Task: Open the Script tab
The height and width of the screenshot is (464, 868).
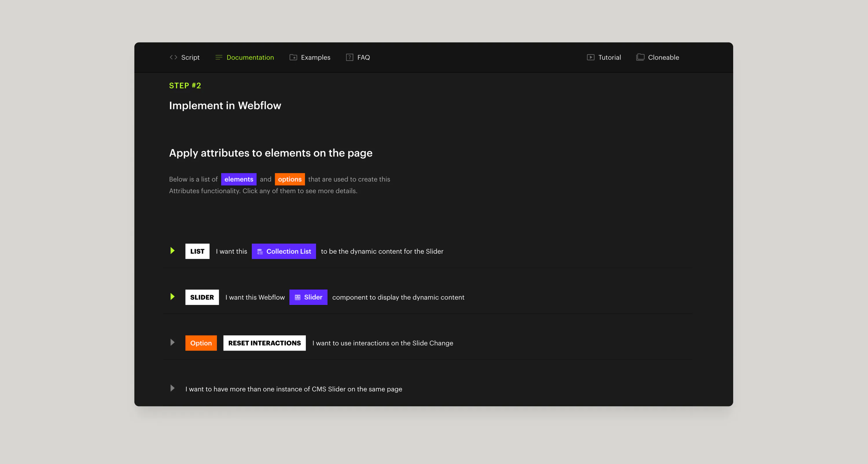Action: click(x=184, y=57)
